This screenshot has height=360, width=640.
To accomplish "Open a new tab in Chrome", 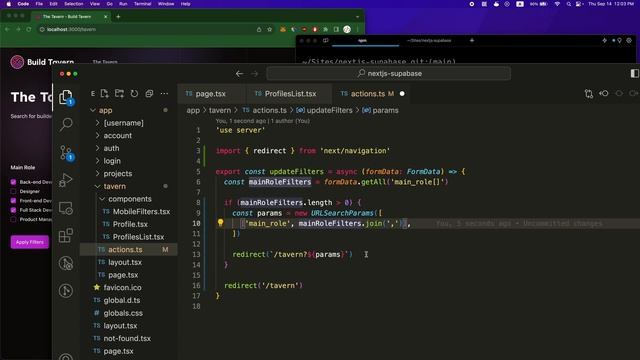I will (118, 17).
